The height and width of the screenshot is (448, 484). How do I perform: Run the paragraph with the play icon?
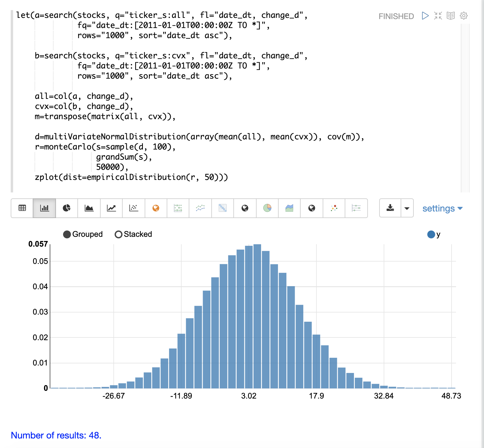click(x=425, y=16)
